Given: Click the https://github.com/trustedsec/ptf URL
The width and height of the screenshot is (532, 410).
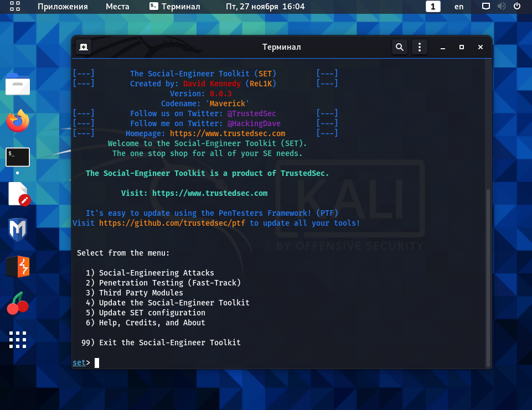Looking at the screenshot, I should click(172, 223).
